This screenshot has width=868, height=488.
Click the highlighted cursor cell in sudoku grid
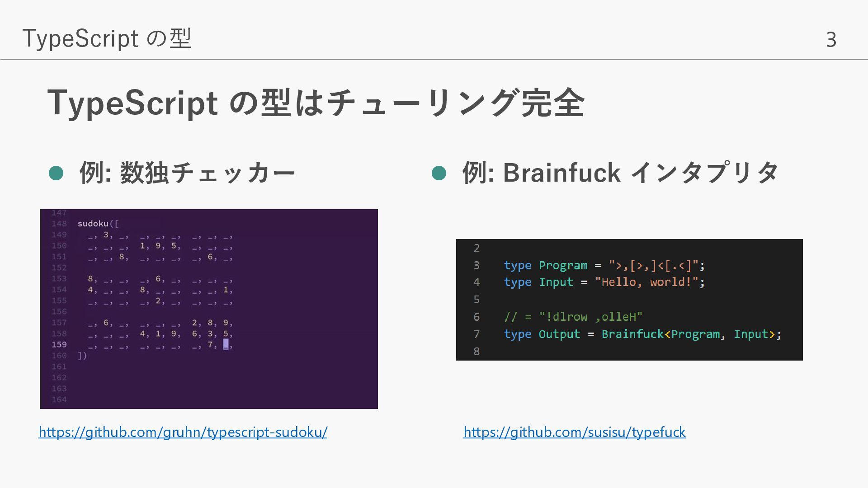point(226,345)
